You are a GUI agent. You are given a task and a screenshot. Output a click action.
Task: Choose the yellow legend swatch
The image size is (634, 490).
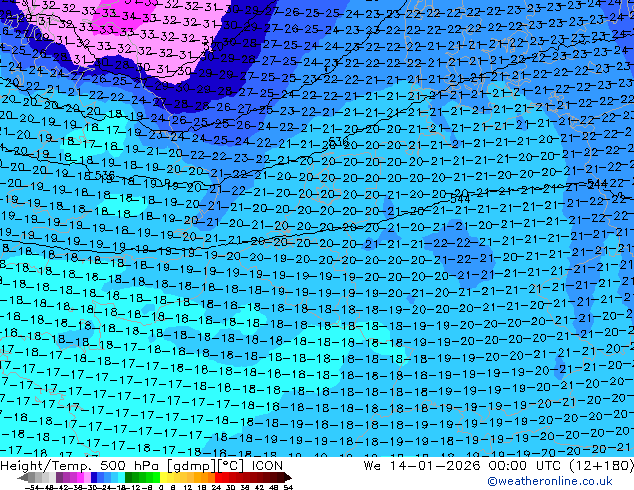point(163,478)
